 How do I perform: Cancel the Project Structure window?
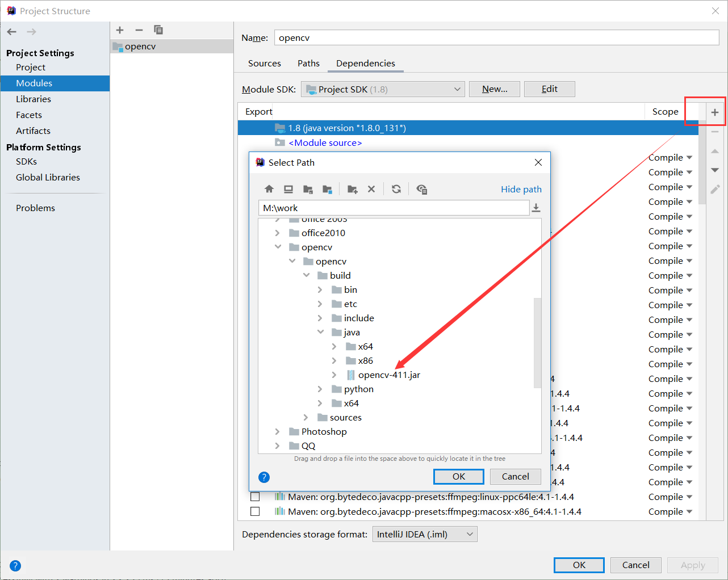coord(636,565)
